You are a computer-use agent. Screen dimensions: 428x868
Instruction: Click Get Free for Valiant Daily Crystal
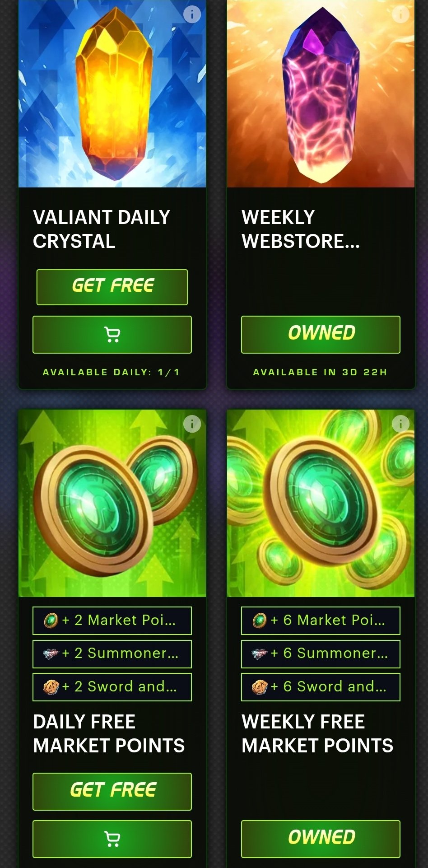pos(112,287)
